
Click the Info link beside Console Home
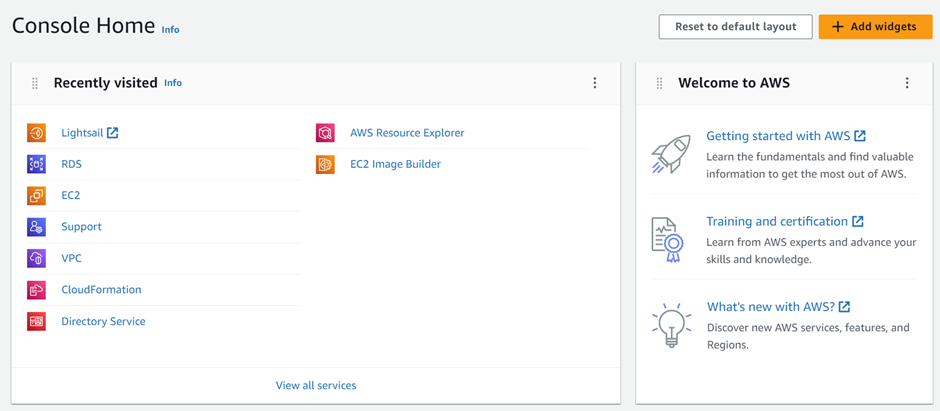(x=170, y=29)
